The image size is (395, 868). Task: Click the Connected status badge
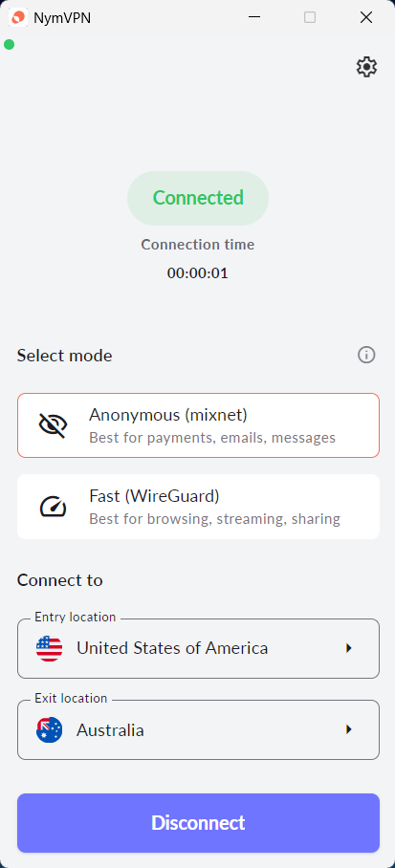198,198
